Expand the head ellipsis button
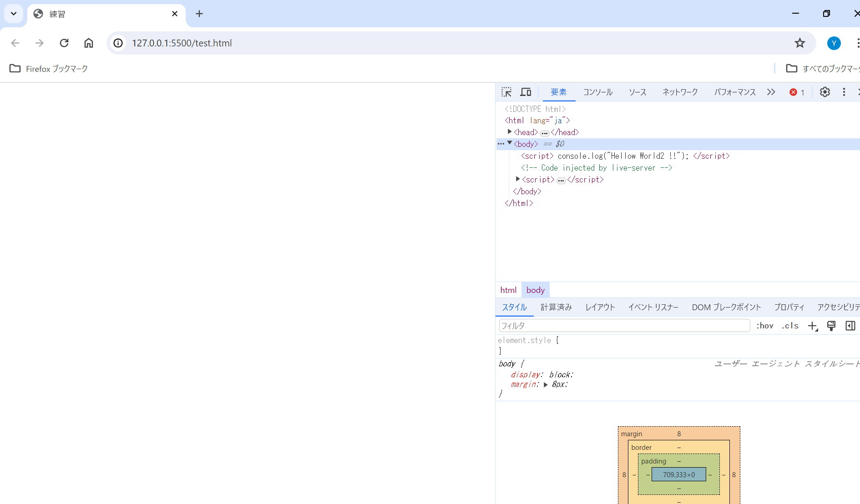The image size is (860, 504). pos(545,133)
